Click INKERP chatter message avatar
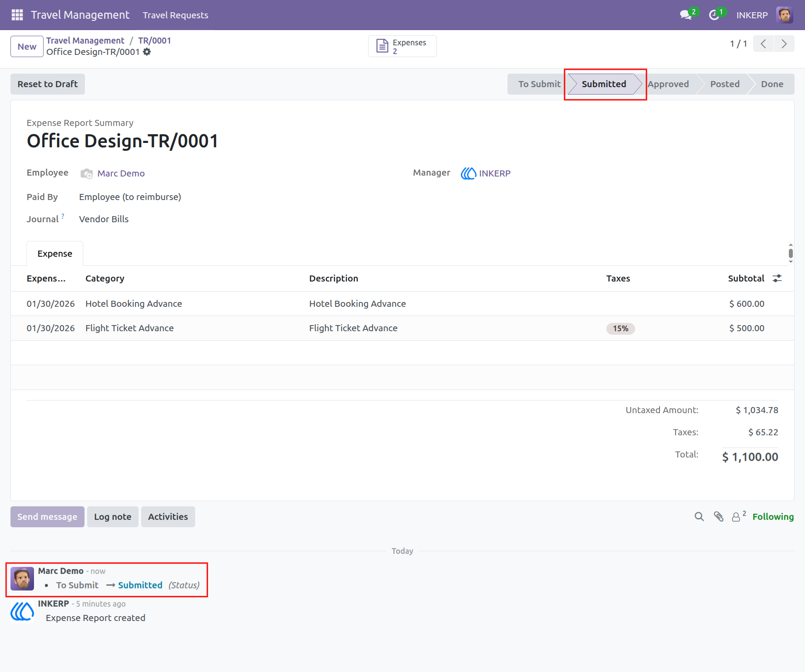 coord(22,611)
